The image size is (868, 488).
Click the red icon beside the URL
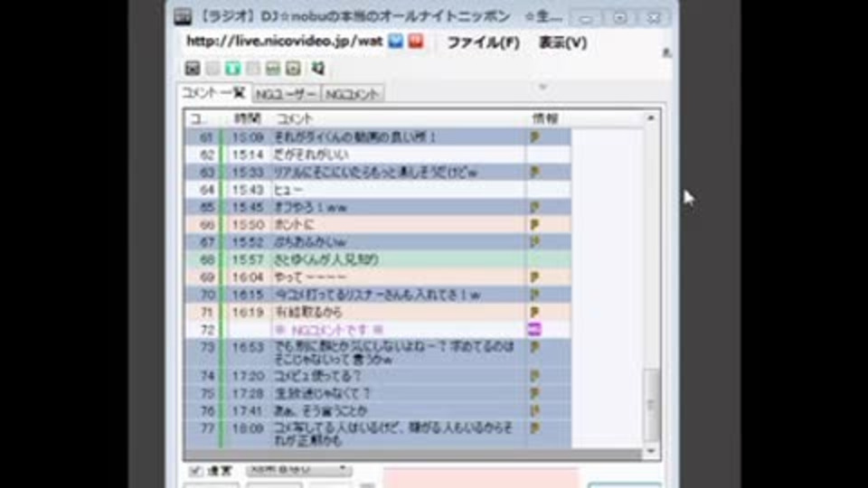click(x=416, y=41)
